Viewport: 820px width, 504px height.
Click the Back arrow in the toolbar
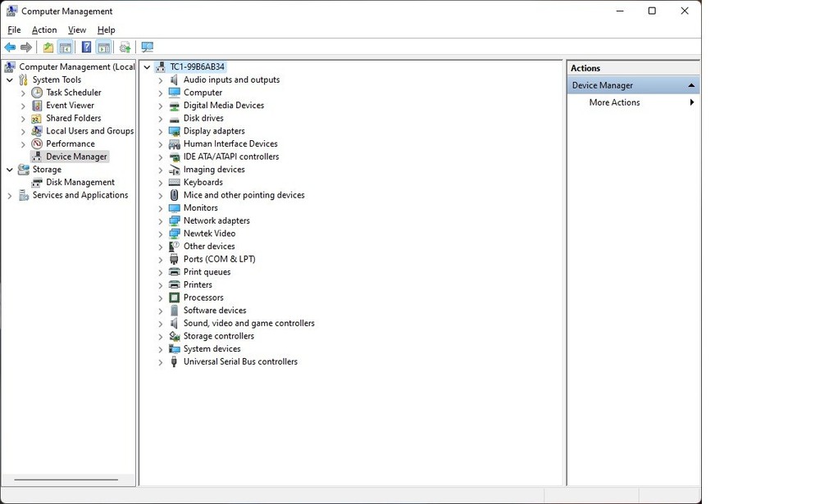point(10,48)
